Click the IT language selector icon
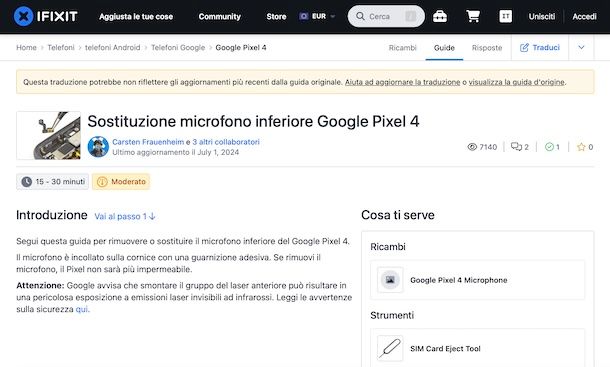Viewport: 610px width, 367px height. click(505, 16)
